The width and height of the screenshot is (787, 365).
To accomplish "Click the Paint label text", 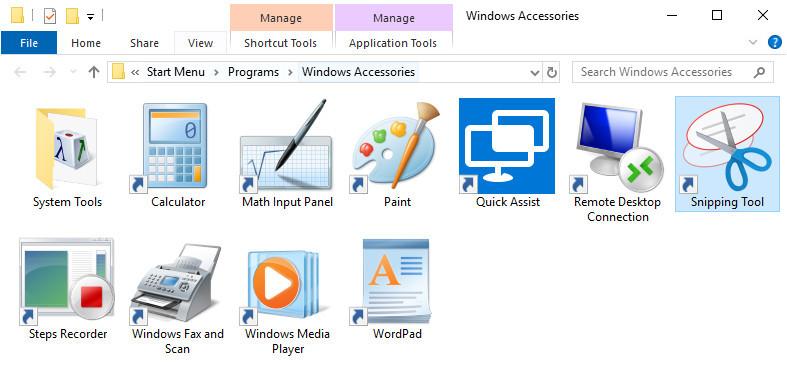I will point(397,202).
